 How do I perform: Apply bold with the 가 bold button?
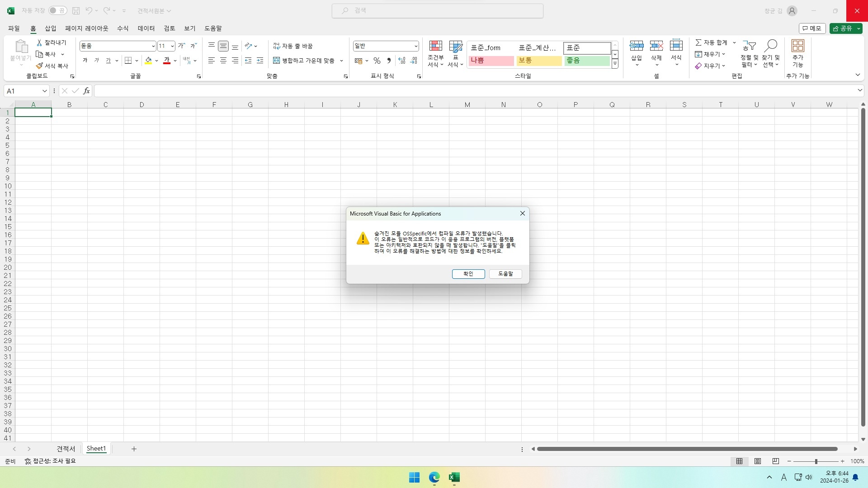pos(85,61)
